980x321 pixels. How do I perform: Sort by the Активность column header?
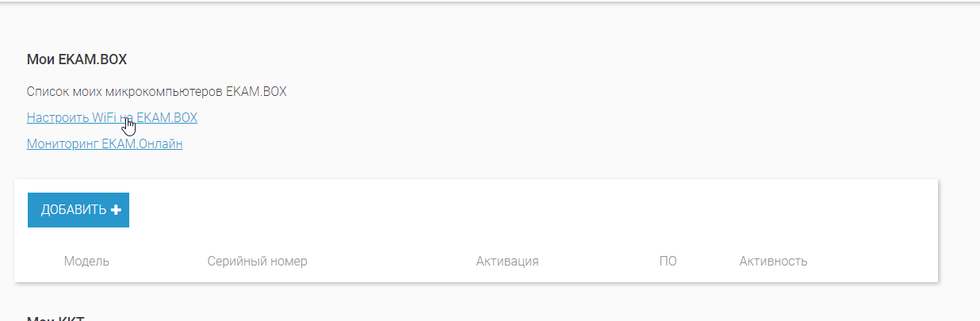pyautogui.click(x=773, y=261)
